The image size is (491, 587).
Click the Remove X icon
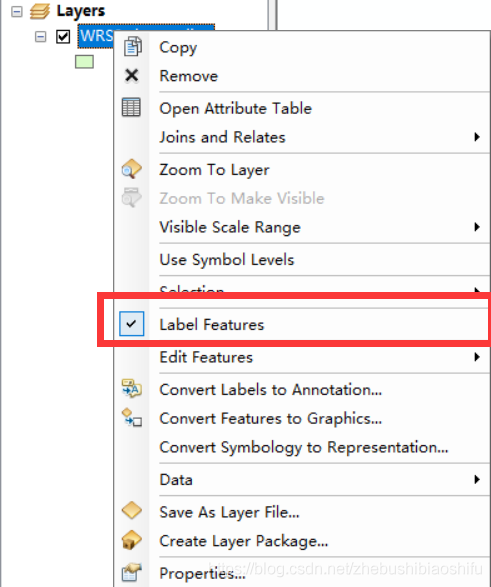[132, 75]
